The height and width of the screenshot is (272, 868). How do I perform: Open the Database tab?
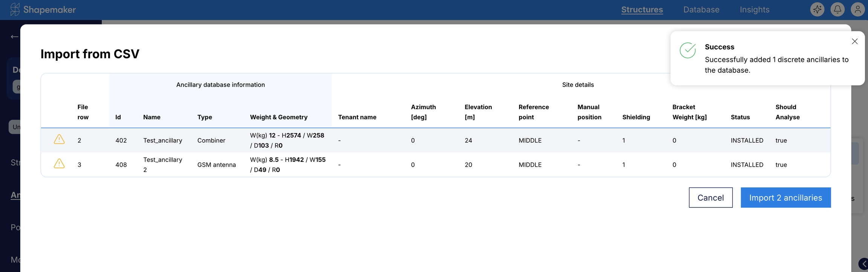click(701, 10)
